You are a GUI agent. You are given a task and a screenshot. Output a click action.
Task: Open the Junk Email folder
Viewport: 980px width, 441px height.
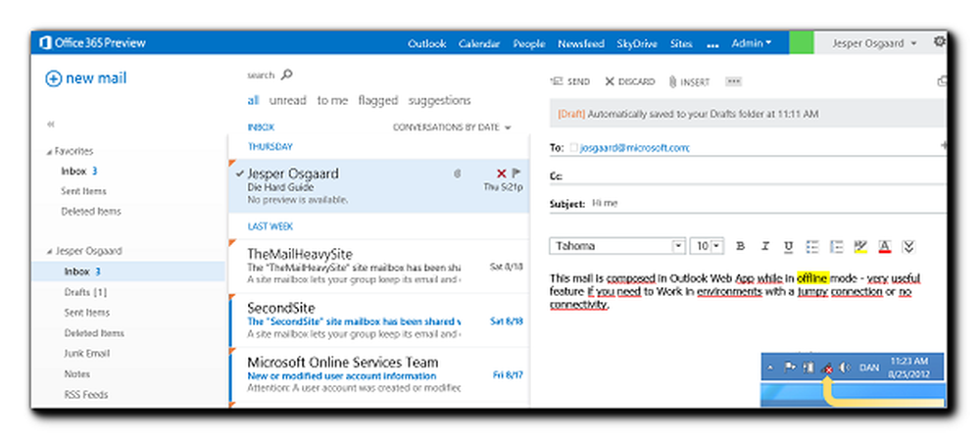87,353
